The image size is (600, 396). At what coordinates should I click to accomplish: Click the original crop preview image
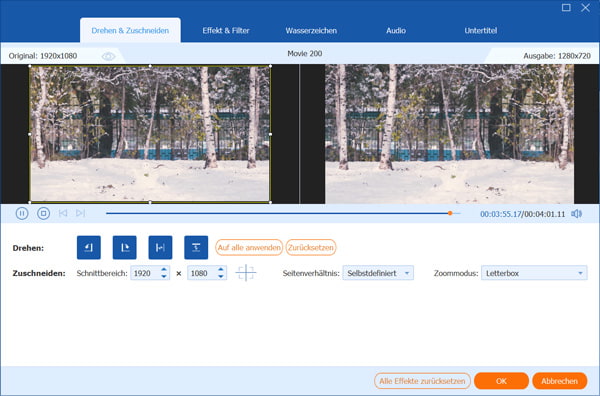(150, 134)
